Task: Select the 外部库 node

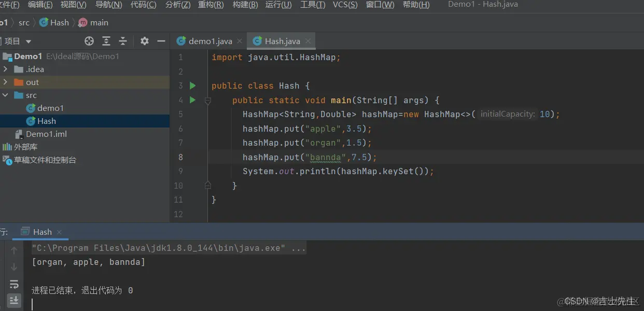Action: click(25, 147)
